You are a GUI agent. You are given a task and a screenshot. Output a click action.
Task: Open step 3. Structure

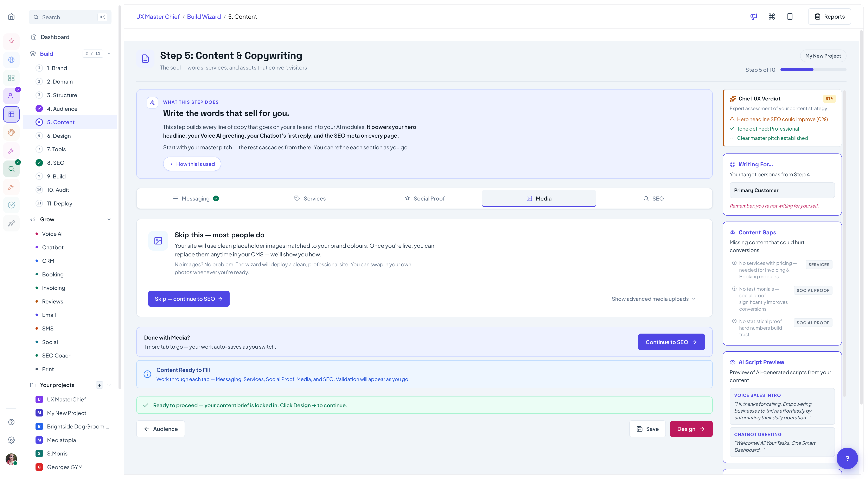70,95
